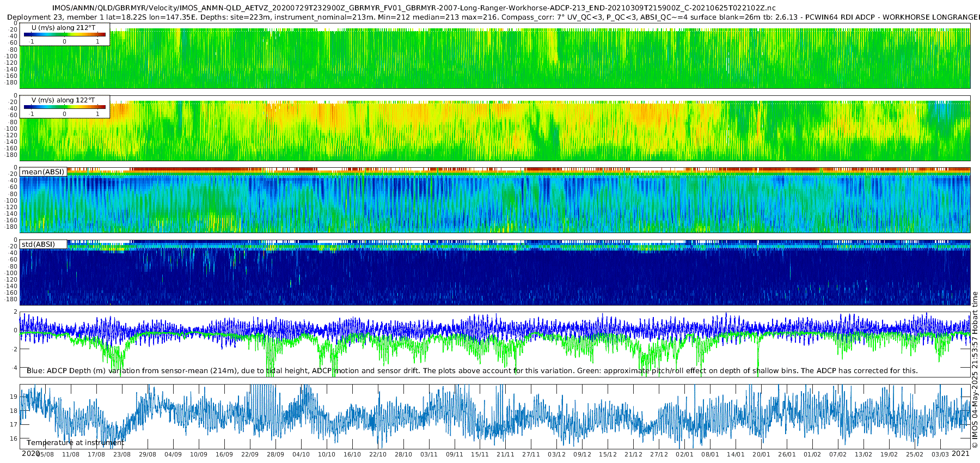Click the 19 degree temperature axis tick
Screen dimensions: 980x463
tap(14, 397)
